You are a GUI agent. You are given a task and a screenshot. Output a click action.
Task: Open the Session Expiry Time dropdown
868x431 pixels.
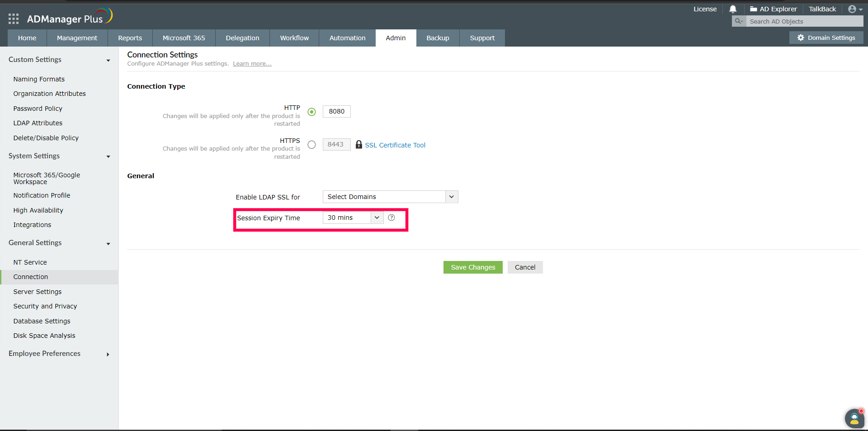click(x=353, y=218)
